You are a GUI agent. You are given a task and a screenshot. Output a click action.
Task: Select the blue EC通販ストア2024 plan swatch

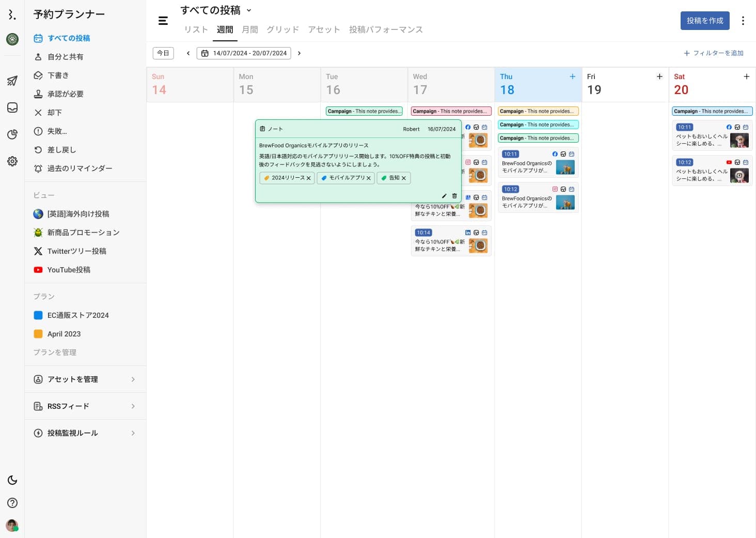38,315
